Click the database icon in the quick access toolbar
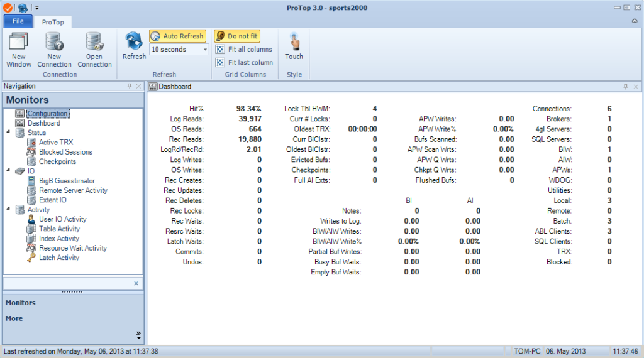 pyautogui.click(x=23, y=8)
